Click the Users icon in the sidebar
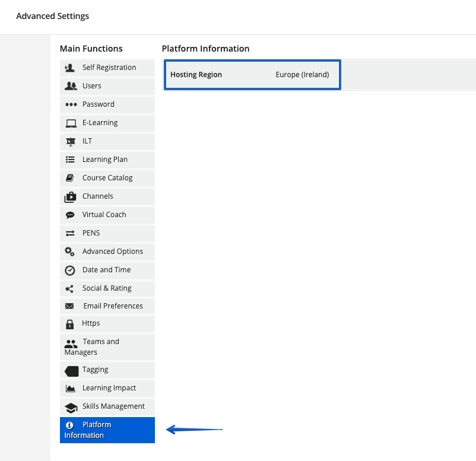 (x=71, y=86)
